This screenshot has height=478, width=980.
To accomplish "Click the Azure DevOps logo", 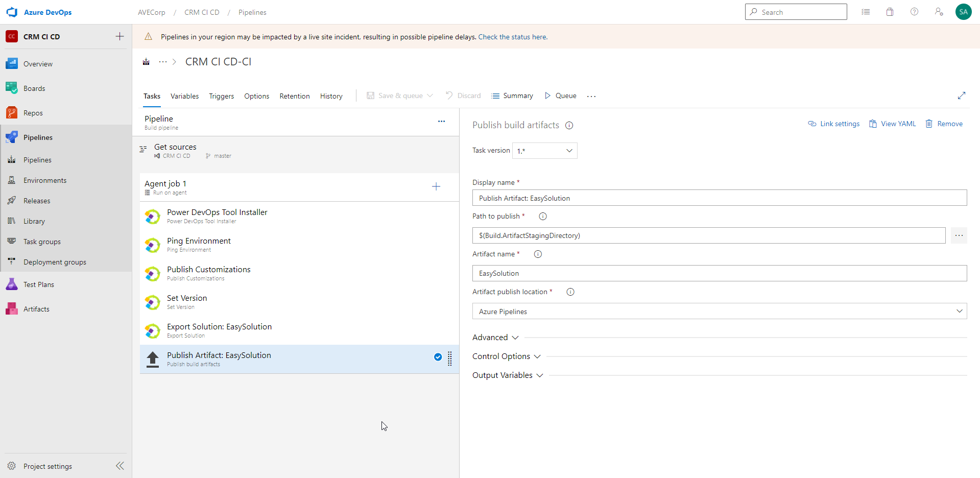I will pyautogui.click(x=12, y=12).
